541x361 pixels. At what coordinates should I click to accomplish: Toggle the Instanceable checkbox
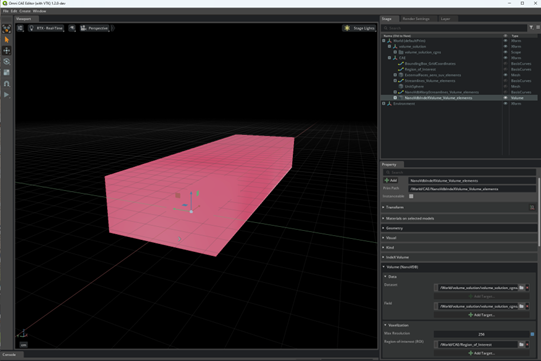411,196
